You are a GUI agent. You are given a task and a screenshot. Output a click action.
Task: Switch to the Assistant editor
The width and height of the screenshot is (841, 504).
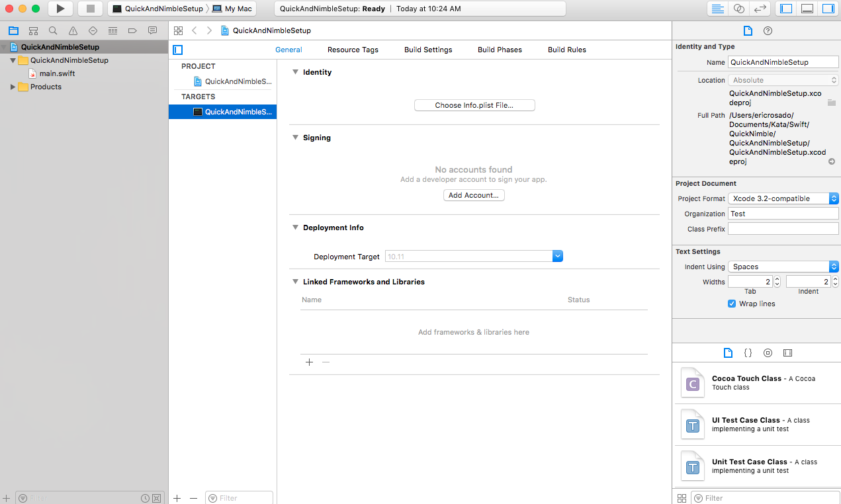(739, 9)
